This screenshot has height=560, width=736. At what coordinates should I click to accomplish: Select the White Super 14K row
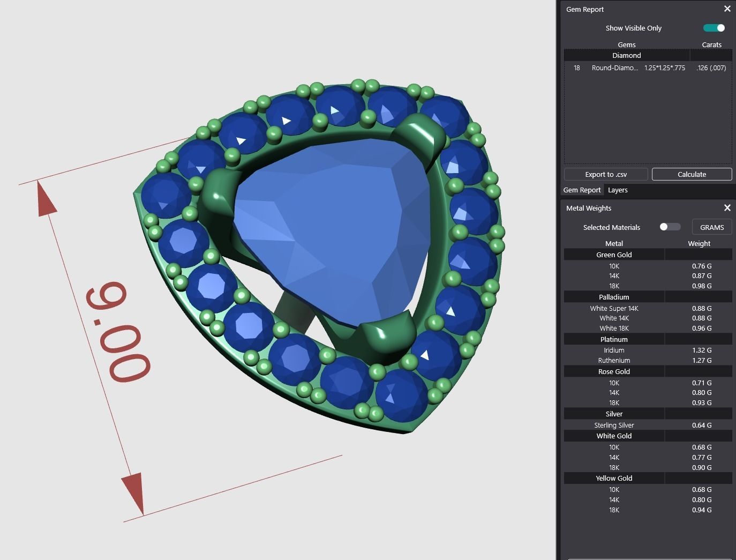tap(648, 308)
